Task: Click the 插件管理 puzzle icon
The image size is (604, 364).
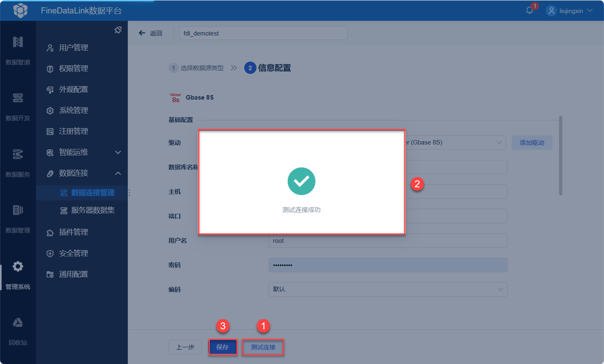Action: click(x=50, y=233)
